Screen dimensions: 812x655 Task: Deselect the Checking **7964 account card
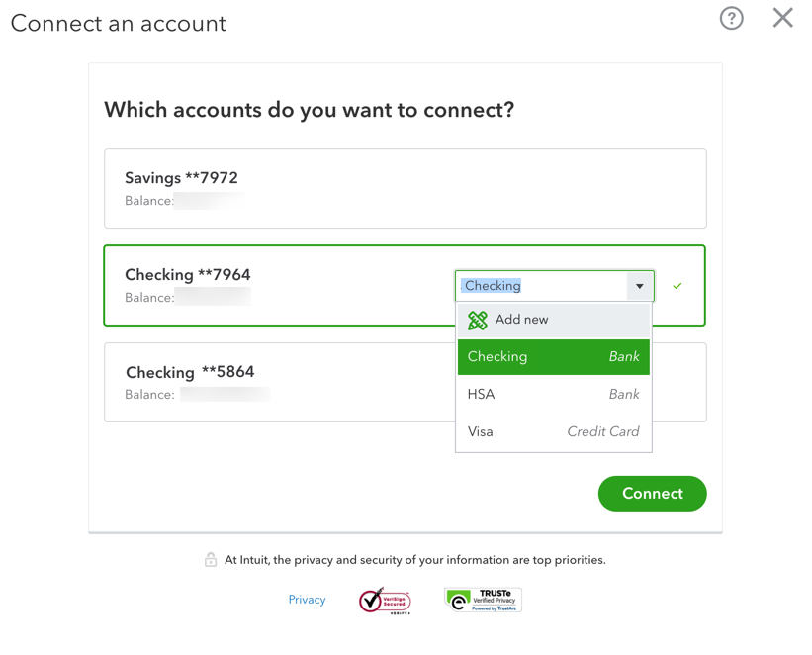coord(247,286)
